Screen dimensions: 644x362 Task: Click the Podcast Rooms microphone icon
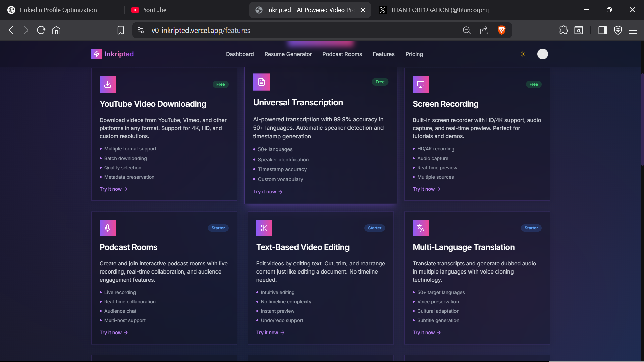click(108, 228)
